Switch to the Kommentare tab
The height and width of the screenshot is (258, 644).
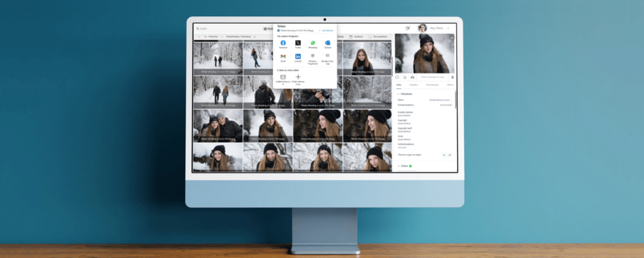[x=433, y=85]
